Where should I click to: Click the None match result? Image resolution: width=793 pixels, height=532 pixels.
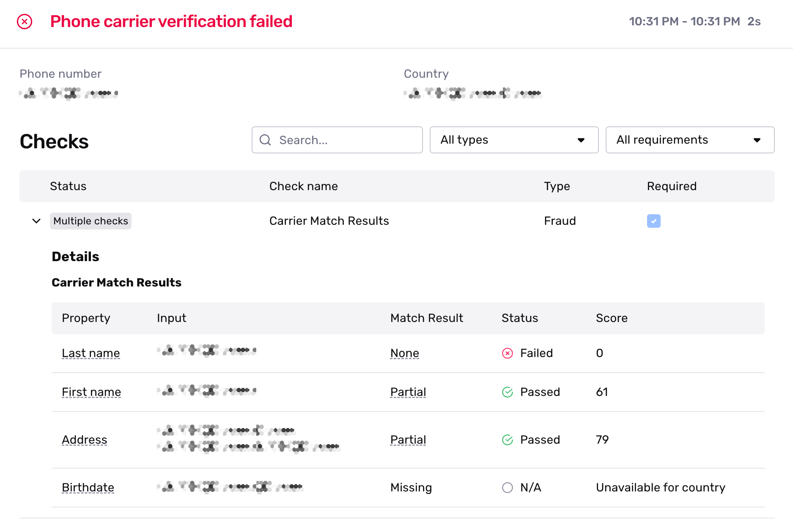(405, 353)
